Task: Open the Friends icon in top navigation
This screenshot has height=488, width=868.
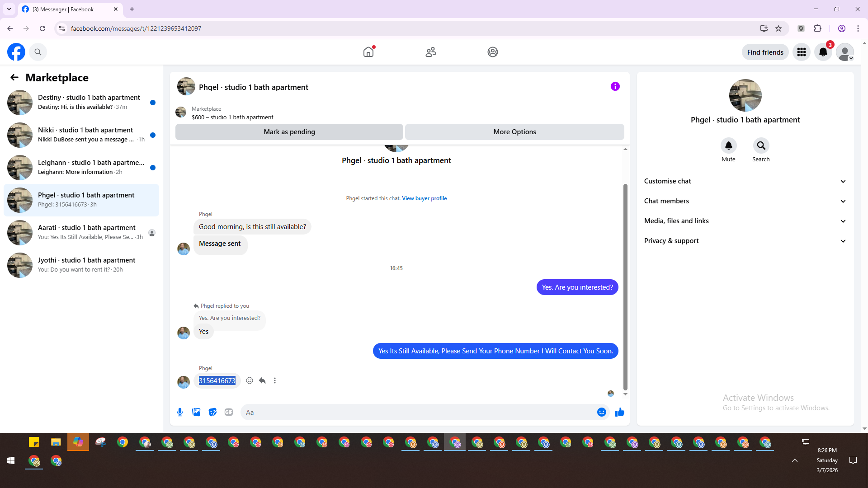Action: tap(431, 52)
